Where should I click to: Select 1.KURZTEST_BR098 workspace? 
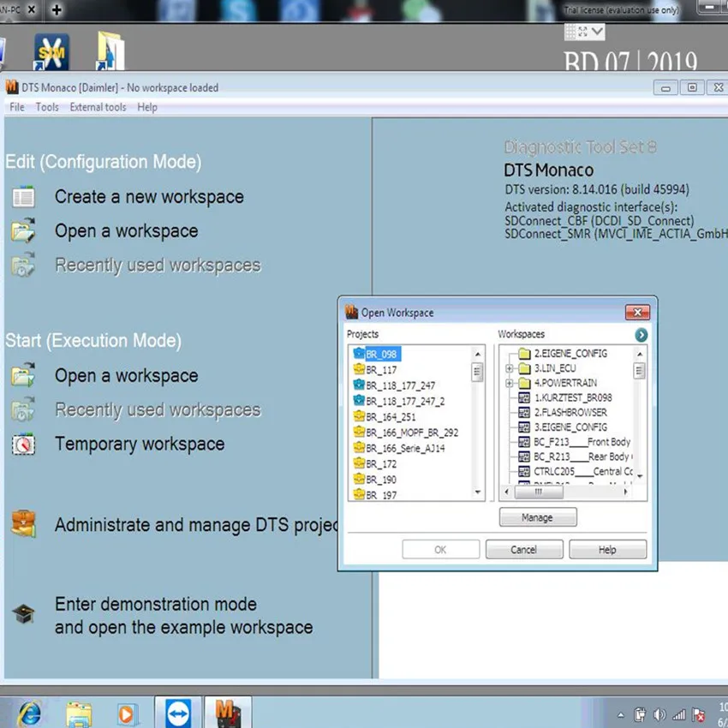pos(573,398)
